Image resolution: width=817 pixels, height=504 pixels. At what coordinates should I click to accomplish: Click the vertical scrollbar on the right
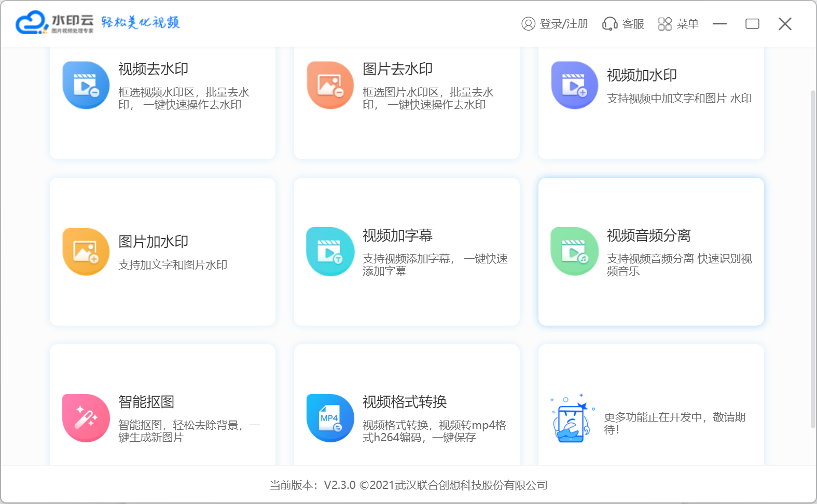click(813, 259)
